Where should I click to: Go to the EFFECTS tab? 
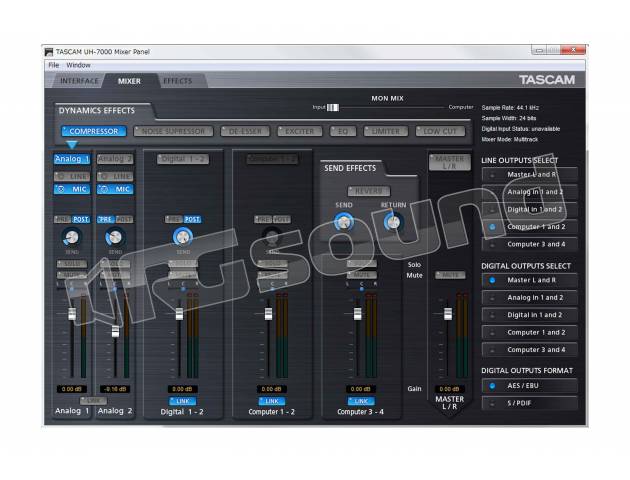(178, 81)
